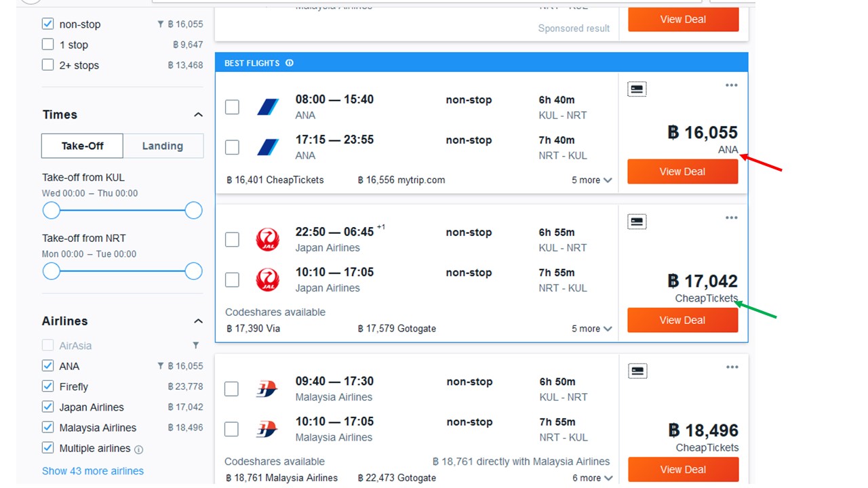
Task: Open the ฿18,761 Malaysia Airlines offer
Action: click(x=281, y=478)
